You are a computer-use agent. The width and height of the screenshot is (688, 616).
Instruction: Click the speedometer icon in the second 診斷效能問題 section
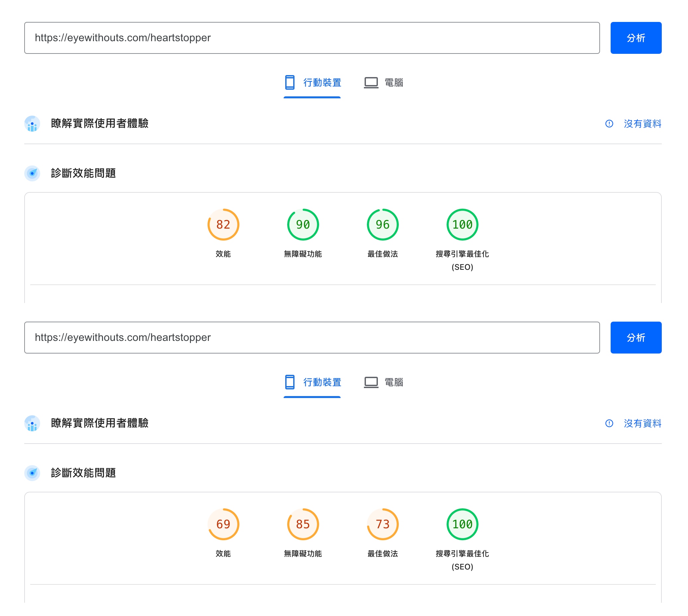click(x=32, y=473)
